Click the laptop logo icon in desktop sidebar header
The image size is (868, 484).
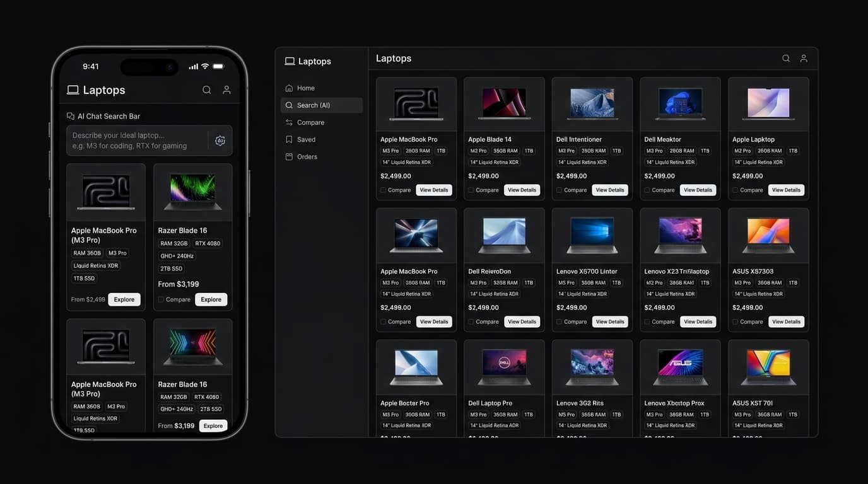(x=290, y=61)
